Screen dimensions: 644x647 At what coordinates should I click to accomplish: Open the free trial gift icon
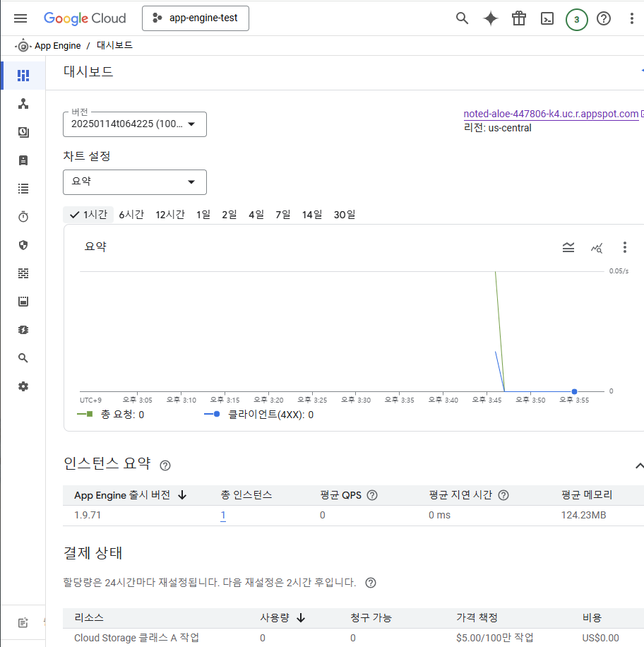pos(519,18)
